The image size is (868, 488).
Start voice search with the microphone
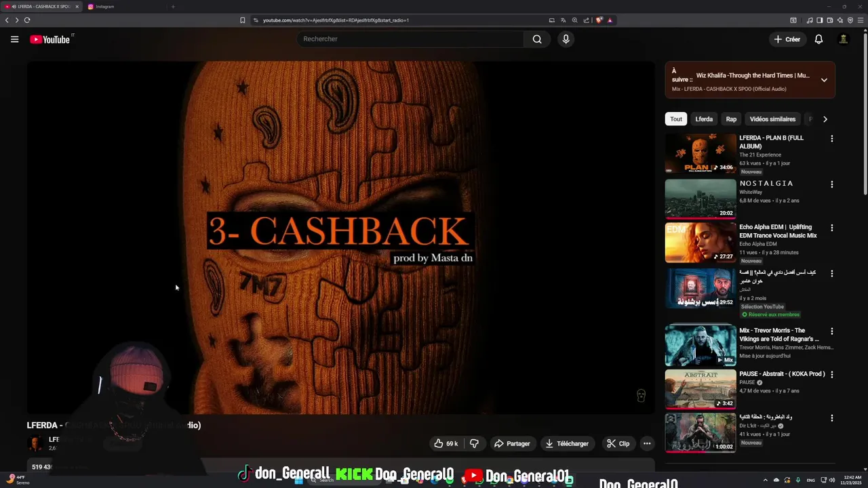click(566, 39)
